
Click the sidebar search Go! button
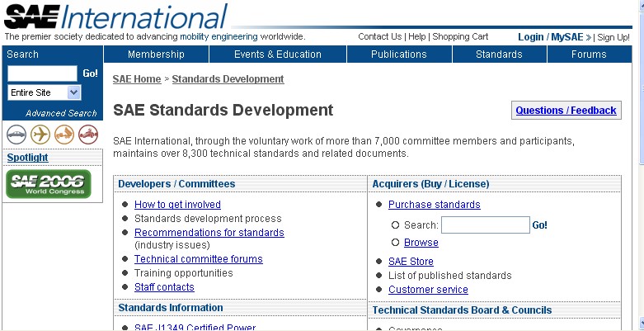click(91, 73)
